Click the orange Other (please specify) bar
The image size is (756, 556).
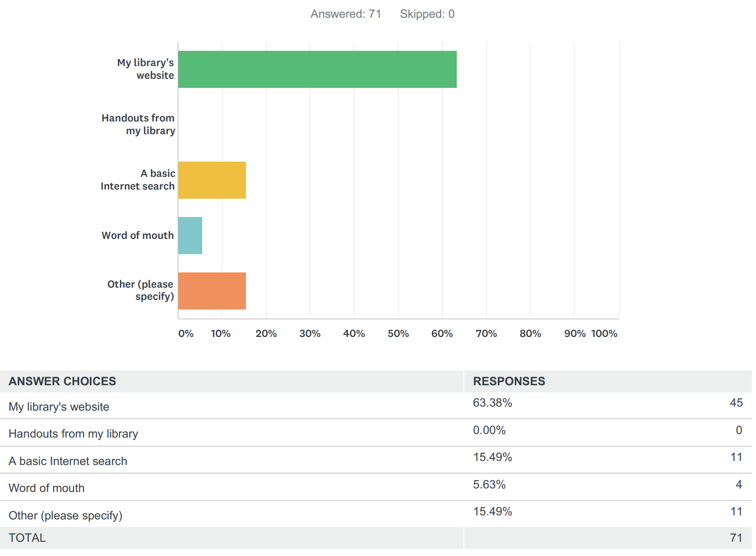[x=212, y=291]
